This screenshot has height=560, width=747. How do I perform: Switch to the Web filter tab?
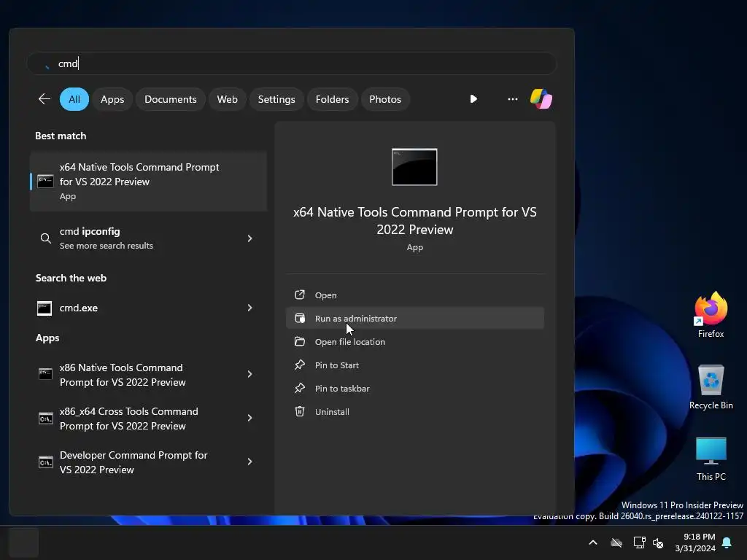point(228,99)
